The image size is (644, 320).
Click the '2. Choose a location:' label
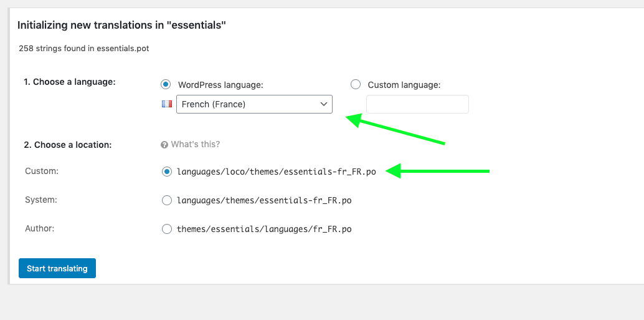[x=68, y=145]
